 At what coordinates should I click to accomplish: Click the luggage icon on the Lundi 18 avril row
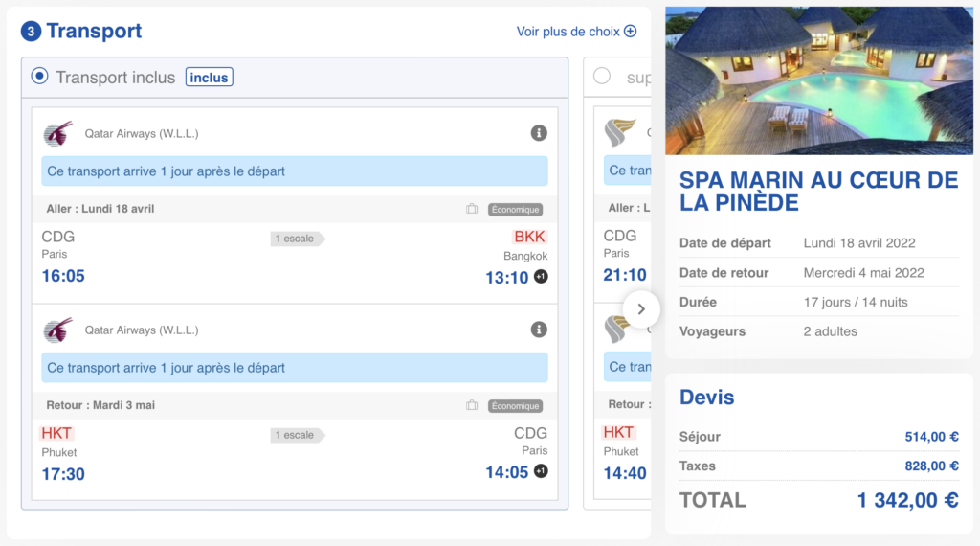pos(472,209)
